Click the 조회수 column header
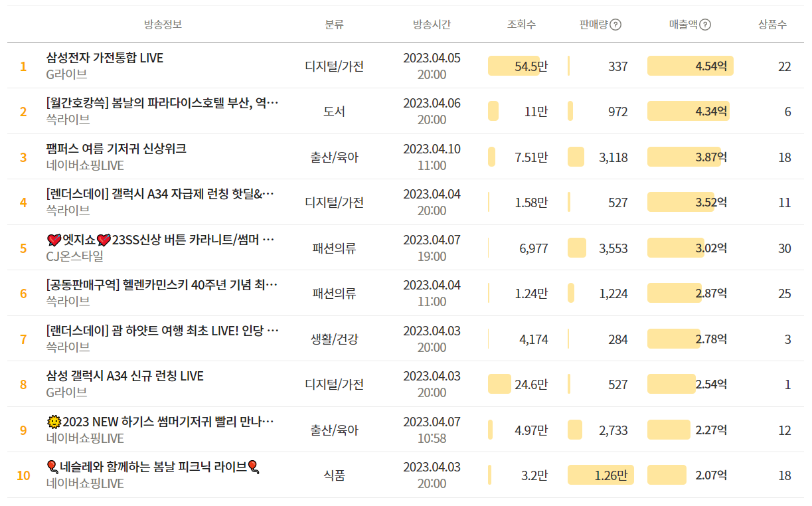Image resolution: width=812 pixels, height=506 pixels. pos(521,25)
